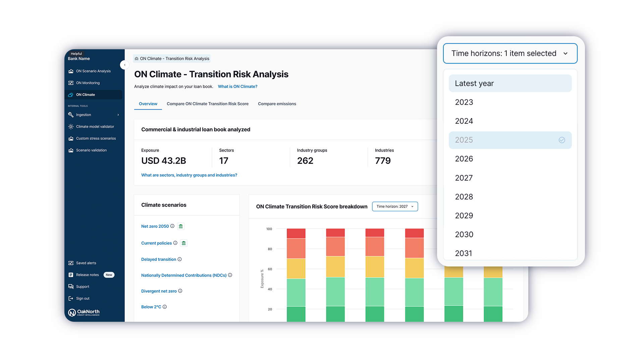Click bank icon next to Current policies
The width and height of the screenshot is (644, 362).
point(184,243)
